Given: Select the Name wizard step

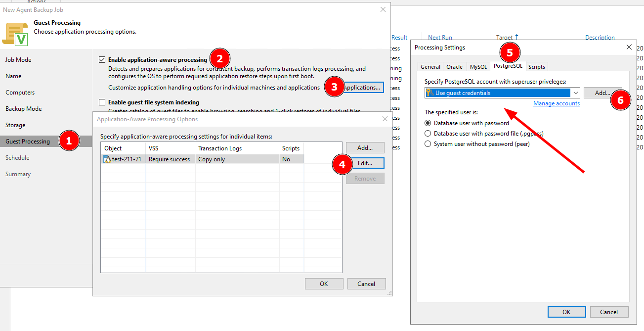Looking at the screenshot, I should (13, 76).
